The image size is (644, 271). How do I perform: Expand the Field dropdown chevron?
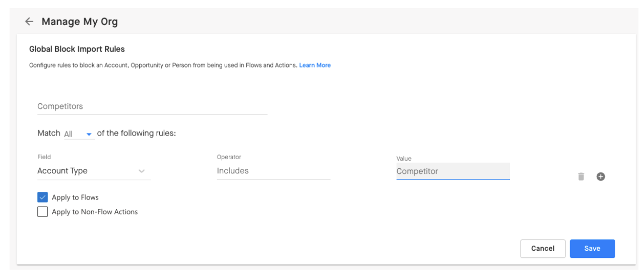[x=142, y=171]
